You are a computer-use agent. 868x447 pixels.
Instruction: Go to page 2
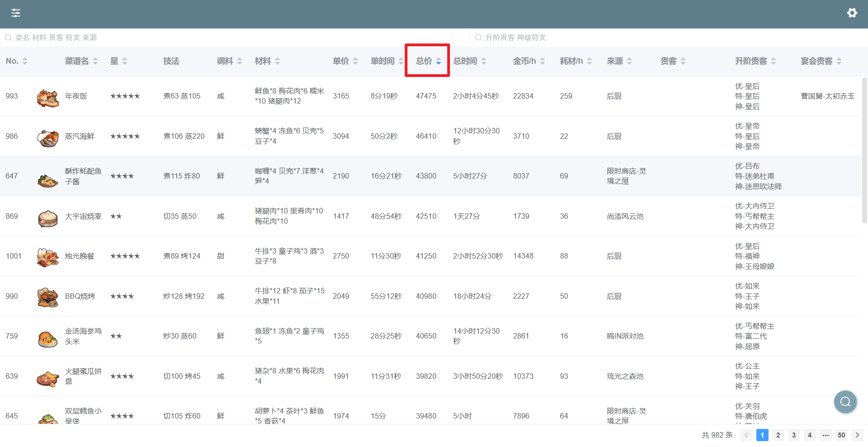click(778, 435)
